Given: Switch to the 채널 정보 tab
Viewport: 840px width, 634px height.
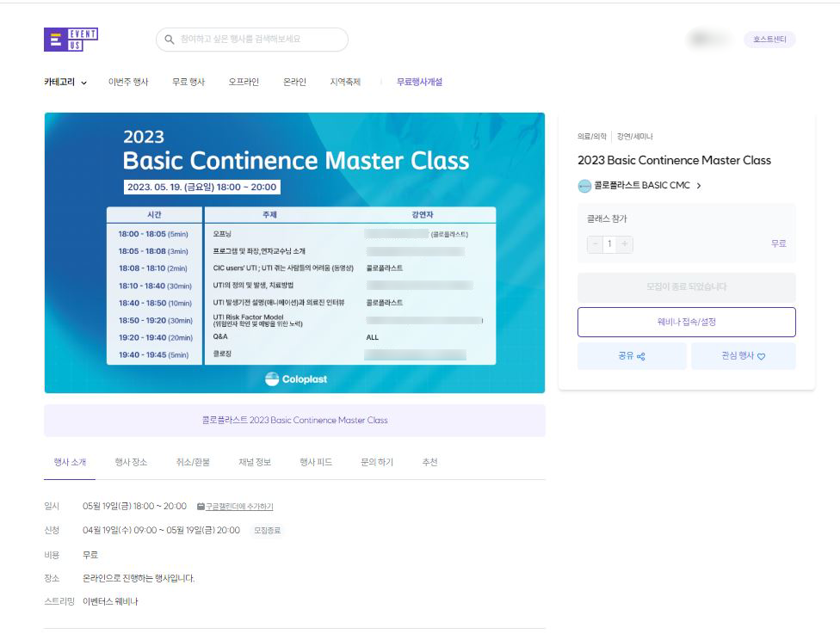Looking at the screenshot, I should (x=255, y=462).
